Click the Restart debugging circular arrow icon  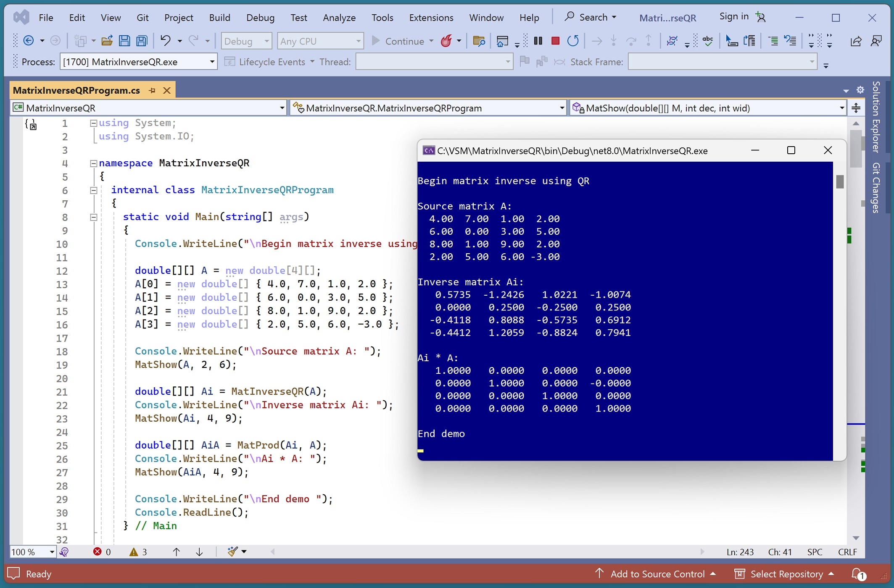[x=573, y=41]
